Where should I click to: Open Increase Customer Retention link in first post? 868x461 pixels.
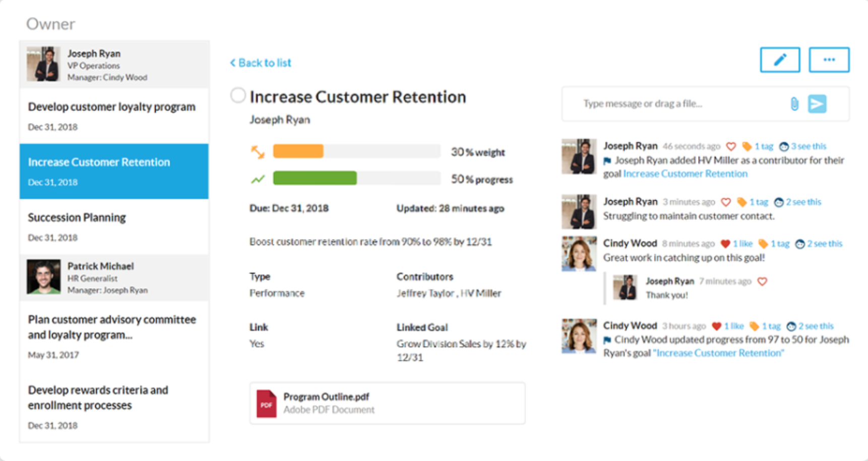click(685, 174)
